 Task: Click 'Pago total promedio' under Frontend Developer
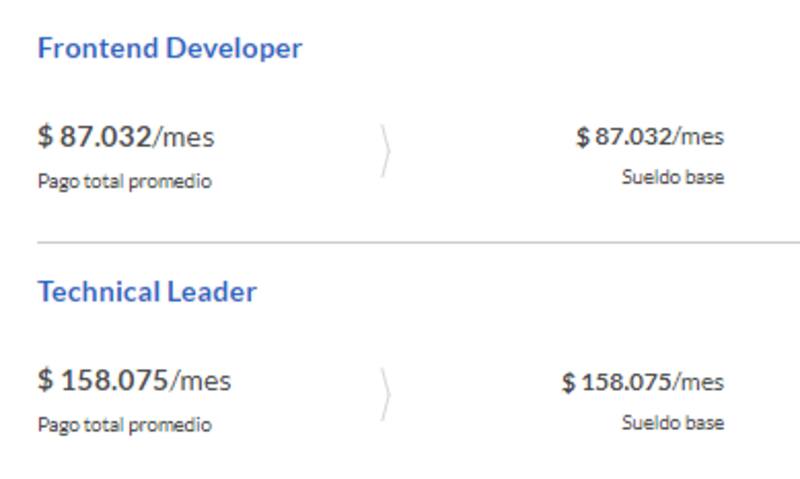(124, 182)
